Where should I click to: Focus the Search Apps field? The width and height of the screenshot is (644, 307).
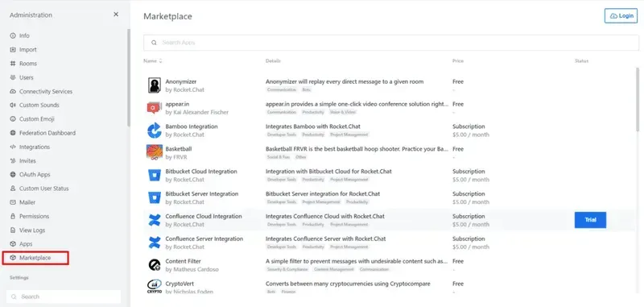click(391, 43)
